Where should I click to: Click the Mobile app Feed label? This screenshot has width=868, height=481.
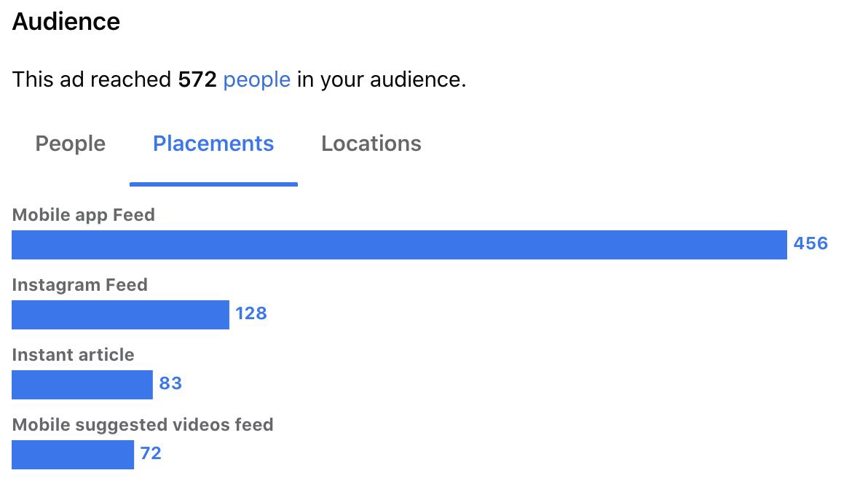coord(84,215)
